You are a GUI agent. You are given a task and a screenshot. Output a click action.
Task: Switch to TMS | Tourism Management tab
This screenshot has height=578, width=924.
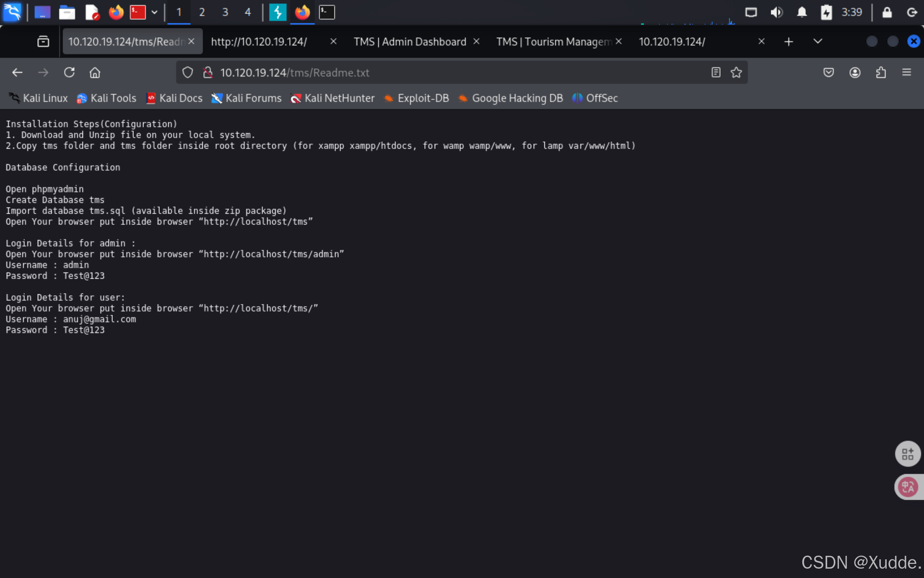point(553,42)
